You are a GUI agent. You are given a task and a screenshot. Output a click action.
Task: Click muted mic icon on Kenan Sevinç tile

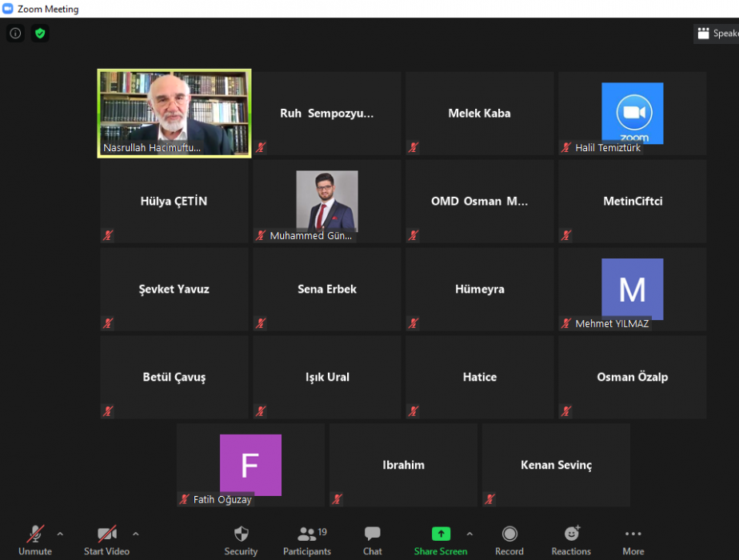pyautogui.click(x=490, y=499)
